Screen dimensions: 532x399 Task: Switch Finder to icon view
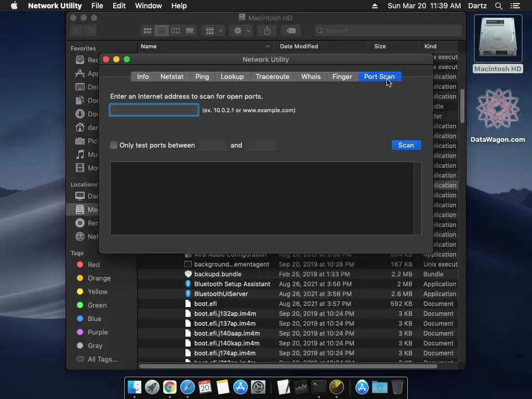pyautogui.click(x=147, y=31)
